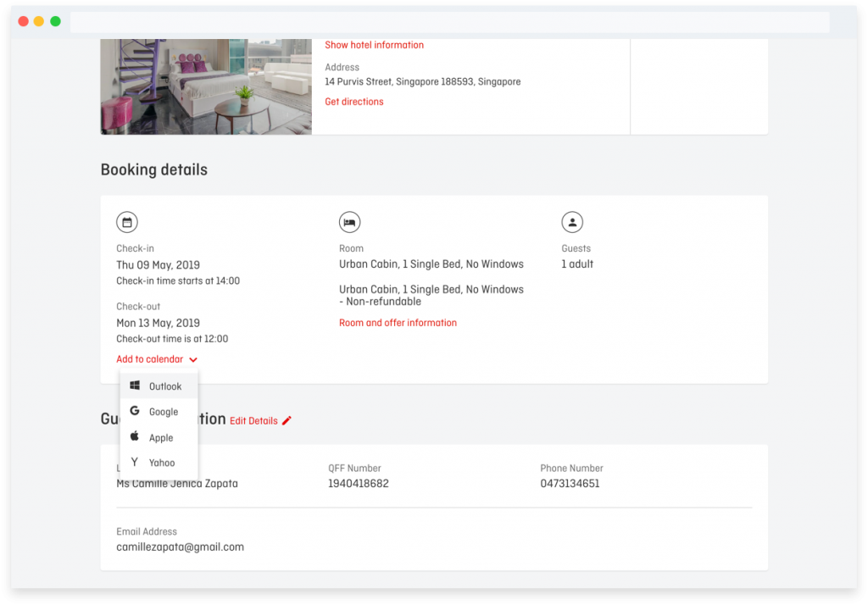This screenshot has height=605, width=868.
Task: Click the email 'camillezapata@gmail.com'
Action: [181, 547]
